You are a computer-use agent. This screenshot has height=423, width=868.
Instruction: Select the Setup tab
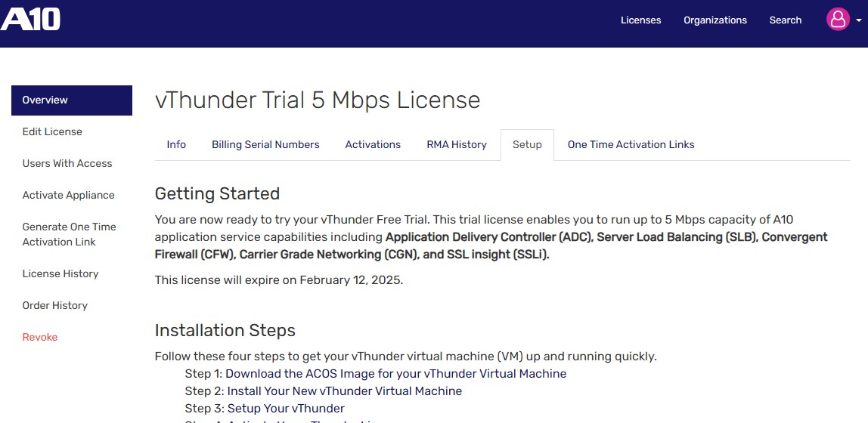coord(527,144)
